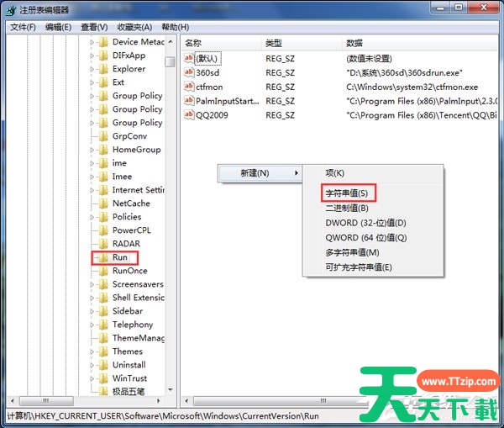Viewport: 504px width, 428px height.
Task: Click the HomeGroup folder icon
Action: 103,150
